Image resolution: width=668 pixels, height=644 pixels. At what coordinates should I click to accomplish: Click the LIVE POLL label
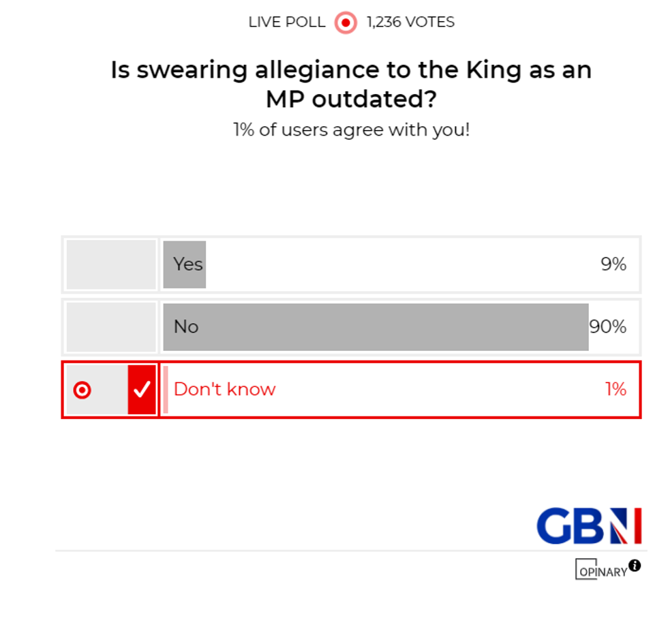coord(287,22)
